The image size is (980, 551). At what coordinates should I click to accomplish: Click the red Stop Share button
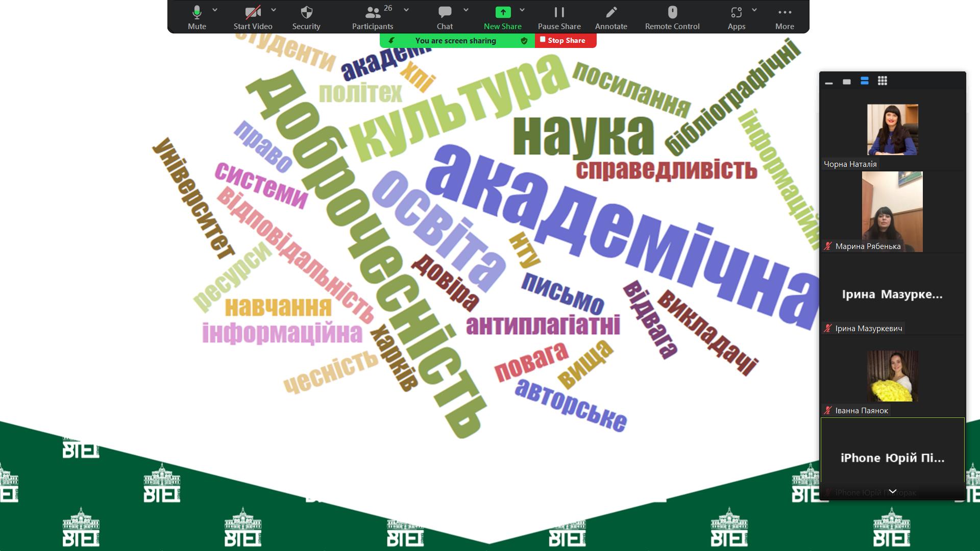pos(566,40)
